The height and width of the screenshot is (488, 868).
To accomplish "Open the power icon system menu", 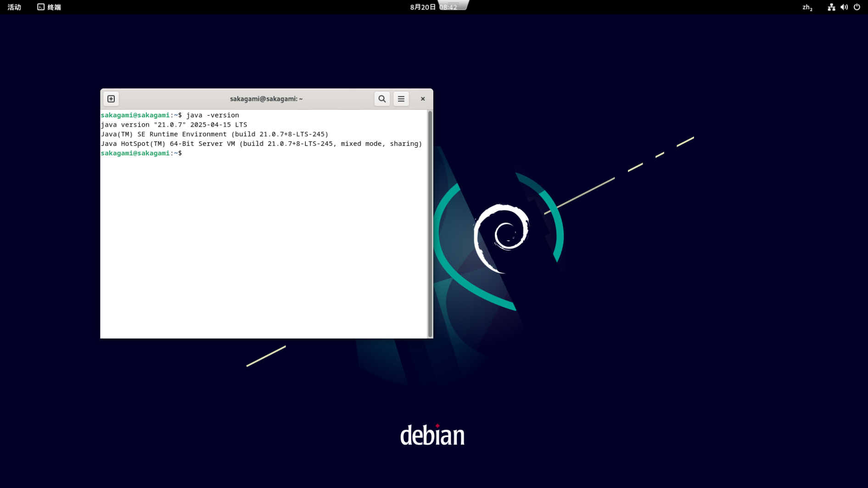I will click(857, 7).
